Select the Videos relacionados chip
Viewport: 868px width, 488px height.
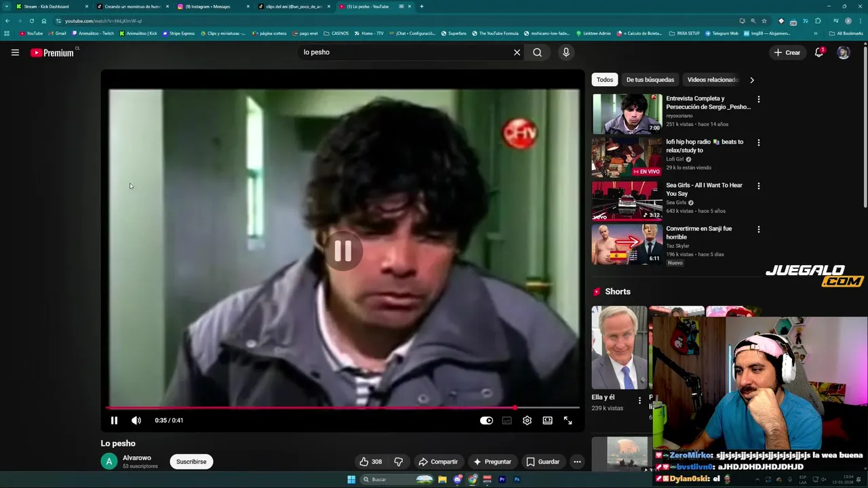[x=712, y=80]
